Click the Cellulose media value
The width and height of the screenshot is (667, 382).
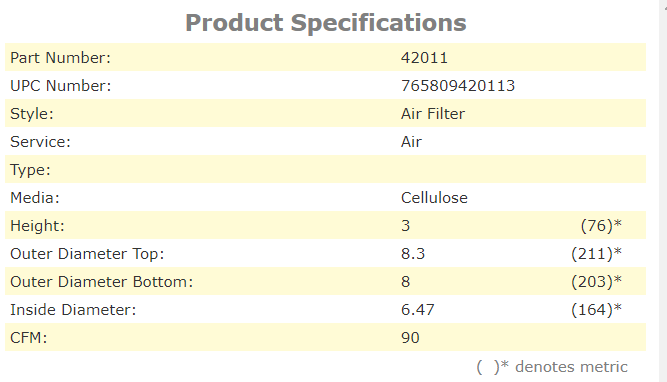pyautogui.click(x=434, y=198)
